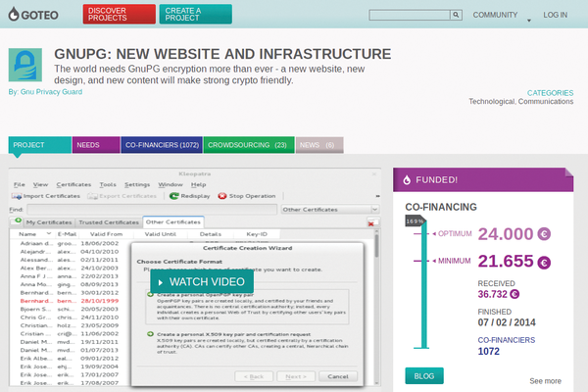The width and height of the screenshot is (588, 392).
Task: Click the BLOG button
Action: [424, 376]
